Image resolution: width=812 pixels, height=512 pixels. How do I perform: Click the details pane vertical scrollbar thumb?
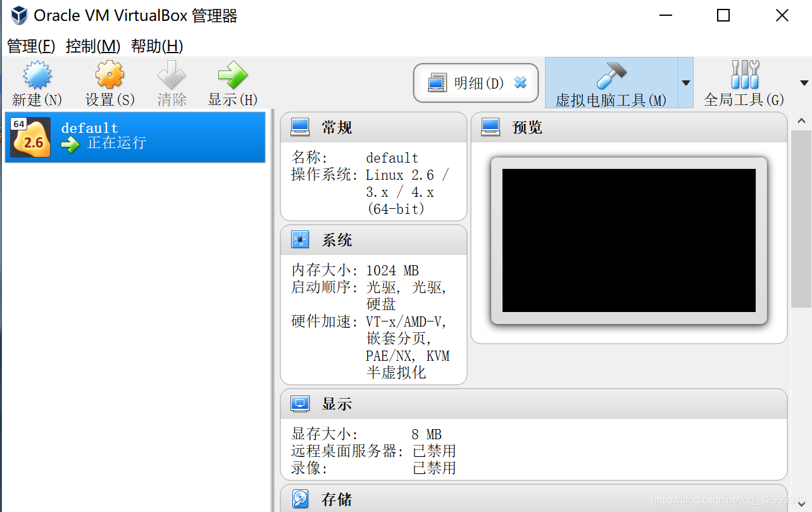click(801, 220)
